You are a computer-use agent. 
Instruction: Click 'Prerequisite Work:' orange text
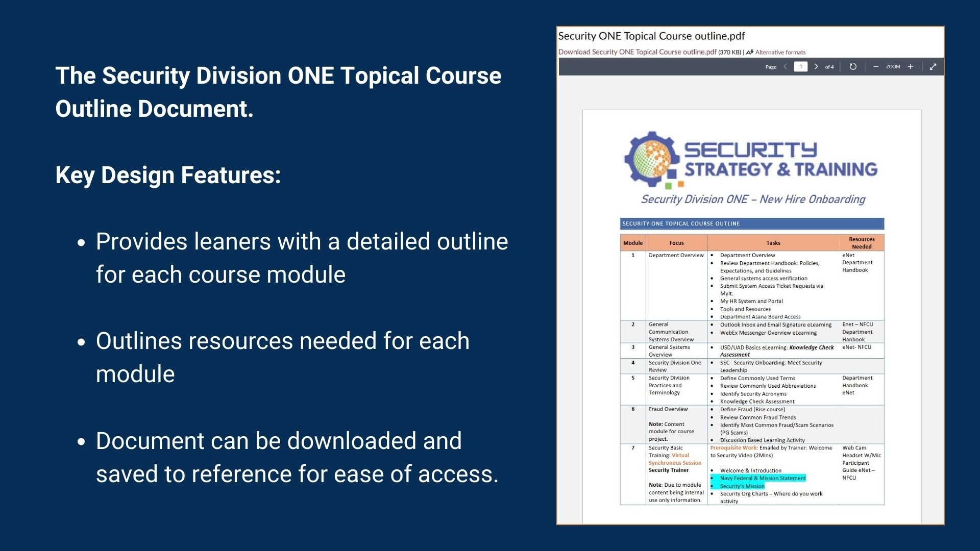click(734, 448)
